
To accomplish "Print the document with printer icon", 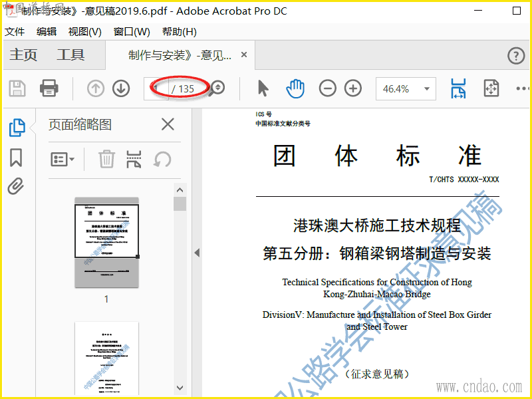I will point(49,88).
